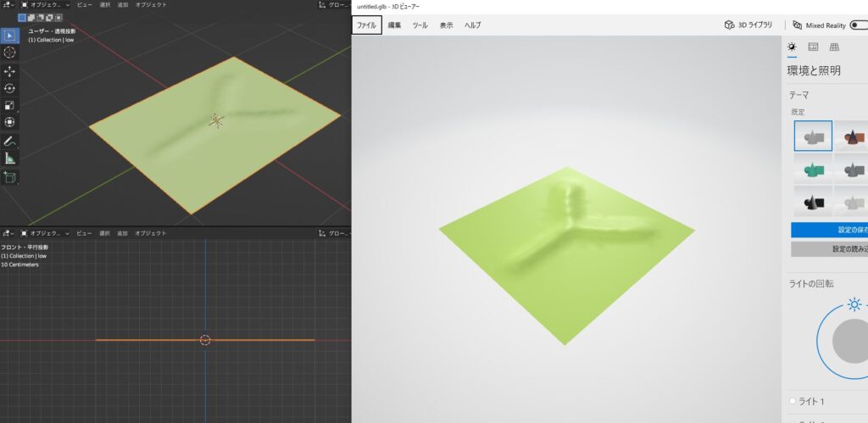Click the blue save-settings button

[829, 230]
